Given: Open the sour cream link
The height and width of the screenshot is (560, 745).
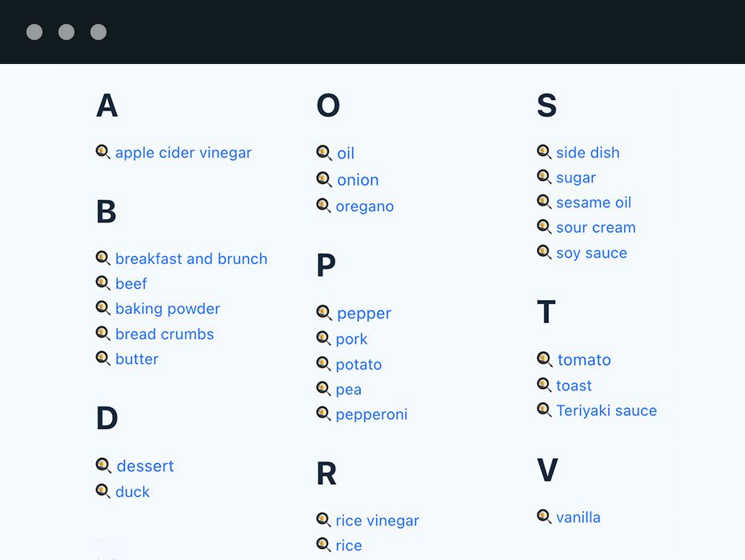Looking at the screenshot, I should coord(596,227).
